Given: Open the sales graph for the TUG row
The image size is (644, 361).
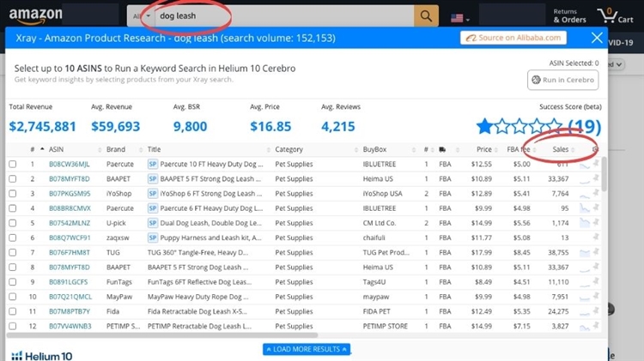Looking at the screenshot, I should tap(586, 253).
